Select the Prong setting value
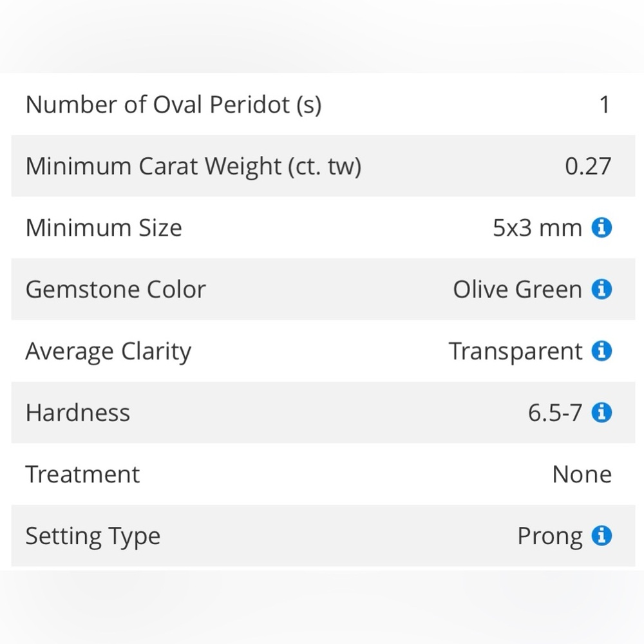The height and width of the screenshot is (644, 644). (x=550, y=536)
